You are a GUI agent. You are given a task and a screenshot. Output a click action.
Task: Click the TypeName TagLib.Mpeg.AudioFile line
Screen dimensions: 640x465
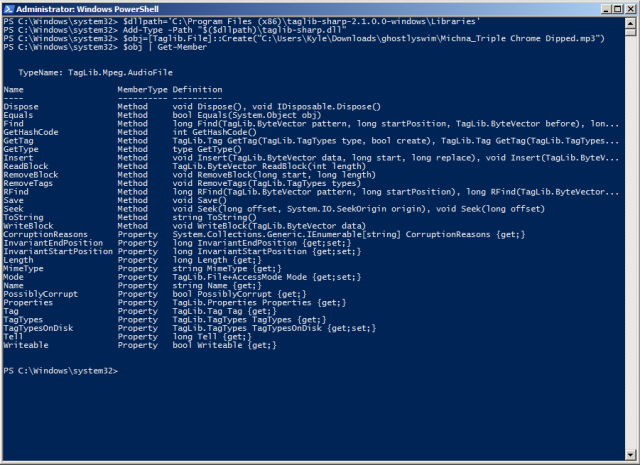point(96,73)
